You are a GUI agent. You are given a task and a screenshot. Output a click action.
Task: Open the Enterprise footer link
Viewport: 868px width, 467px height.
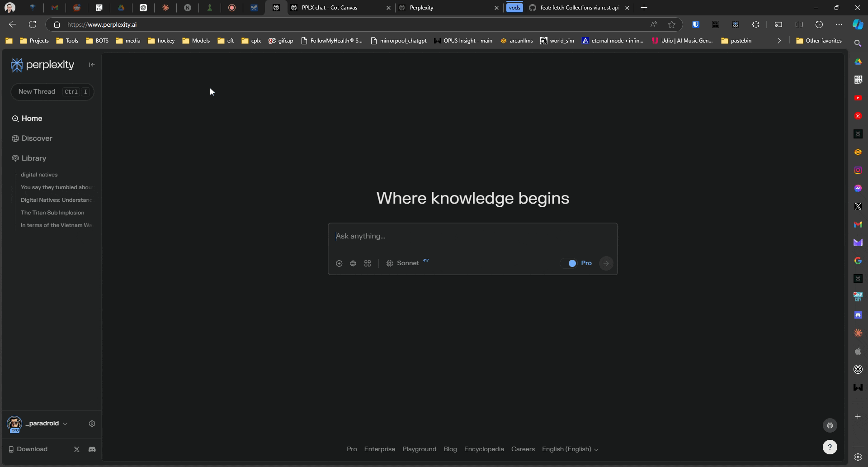tap(380, 449)
